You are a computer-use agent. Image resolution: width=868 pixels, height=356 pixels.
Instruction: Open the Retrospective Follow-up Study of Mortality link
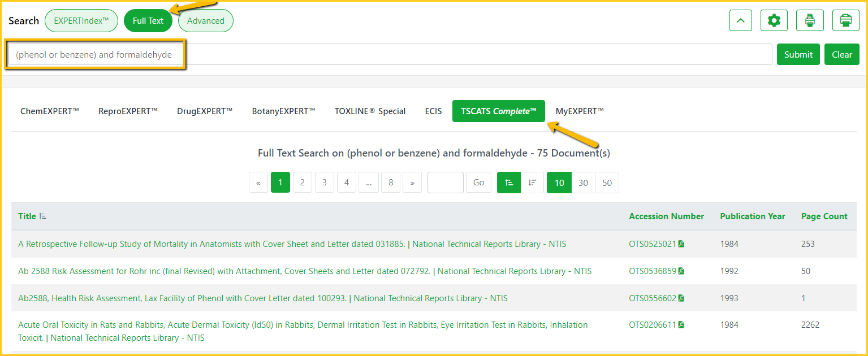tap(211, 244)
